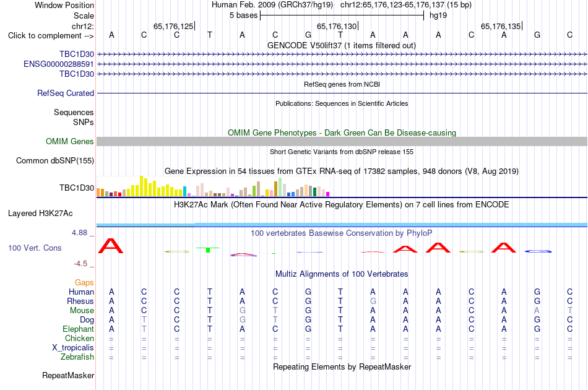Click the hg19 label beside the scale bar
Image resolution: width=588 pixels, height=390 pixels.
tap(438, 15)
